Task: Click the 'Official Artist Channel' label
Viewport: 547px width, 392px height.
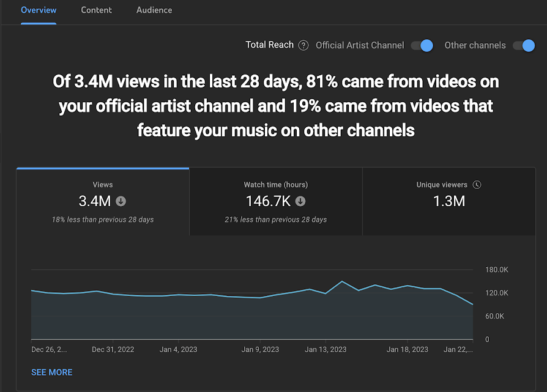Action: tap(360, 45)
